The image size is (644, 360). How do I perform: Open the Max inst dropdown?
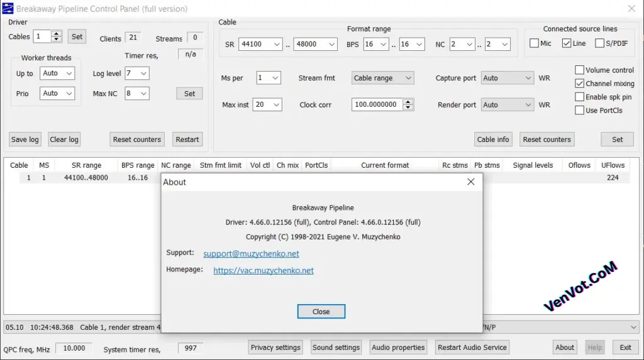[x=267, y=105]
